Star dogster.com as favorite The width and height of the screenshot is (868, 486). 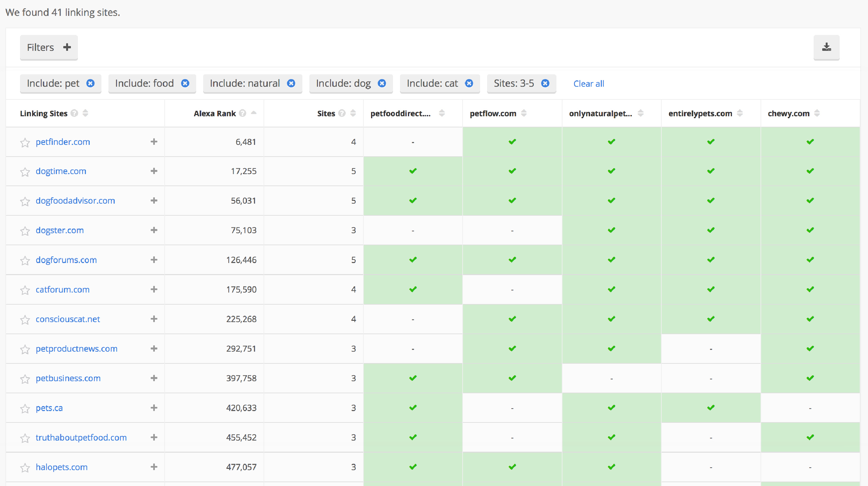(x=25, y=231)
